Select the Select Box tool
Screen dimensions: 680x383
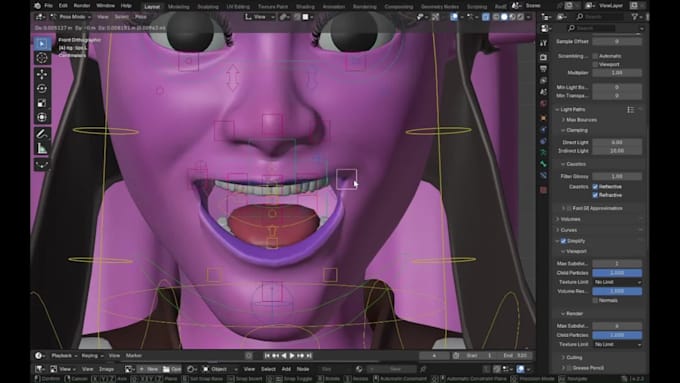pyautogui.click(x=42, y=43)
